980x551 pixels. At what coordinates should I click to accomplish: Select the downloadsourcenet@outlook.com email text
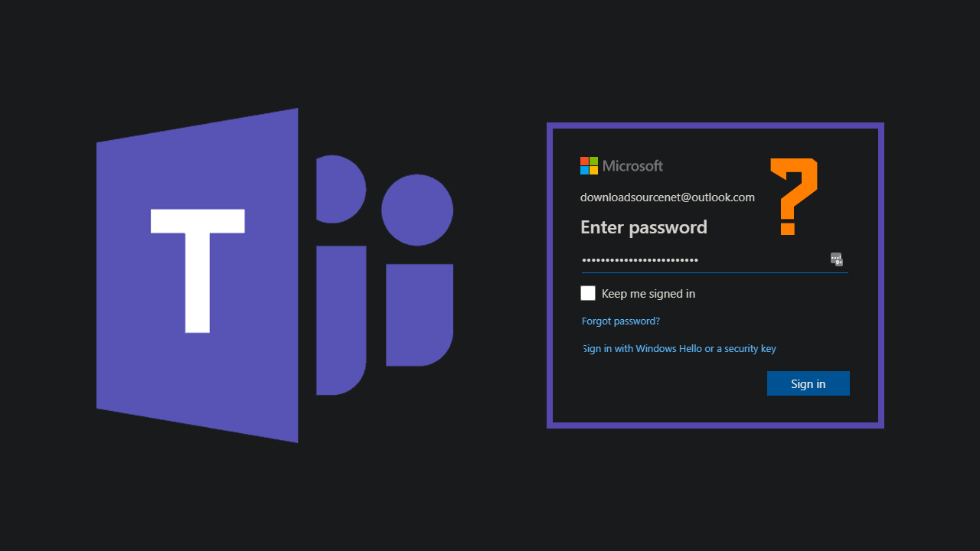(x=668, y=197)
